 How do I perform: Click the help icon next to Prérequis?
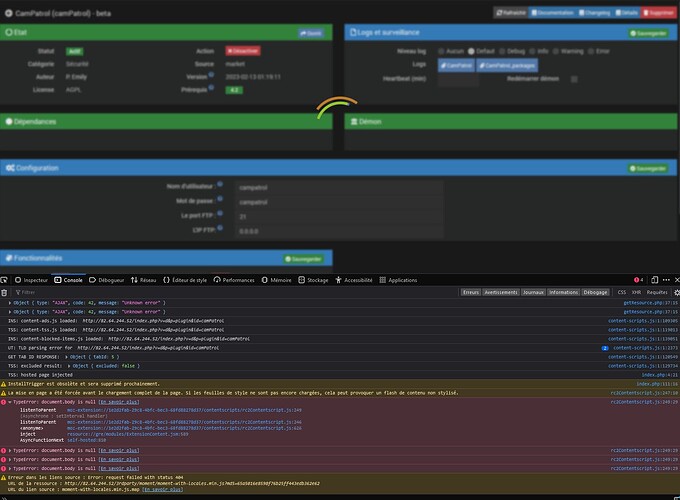pos(211,88)
